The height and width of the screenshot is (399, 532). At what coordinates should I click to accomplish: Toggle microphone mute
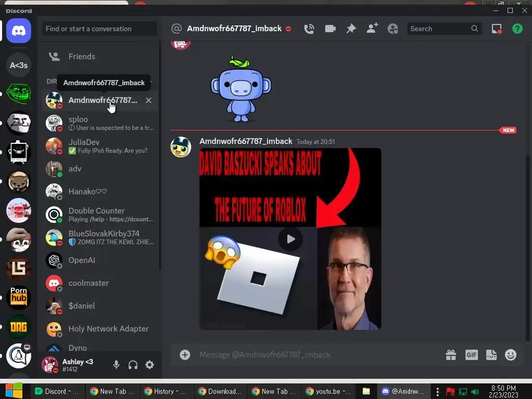pyautogui.click(x=116, y=365)
